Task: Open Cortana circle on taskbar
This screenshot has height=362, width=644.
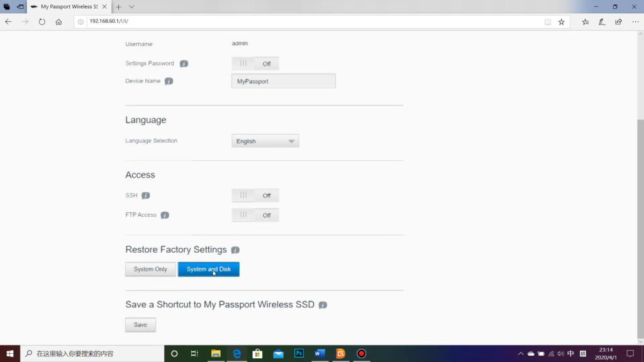Action: tap(174, 353)
